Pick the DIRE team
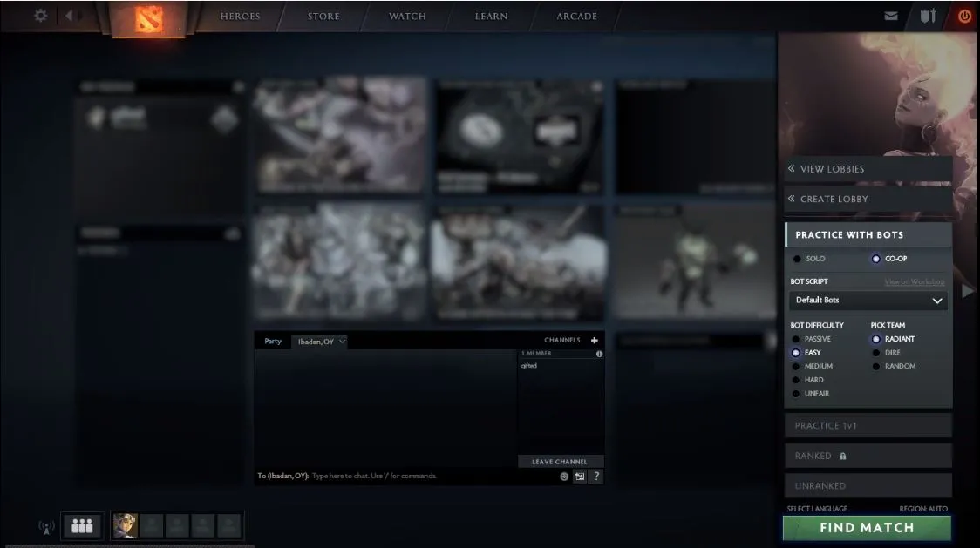 [887, 353]
